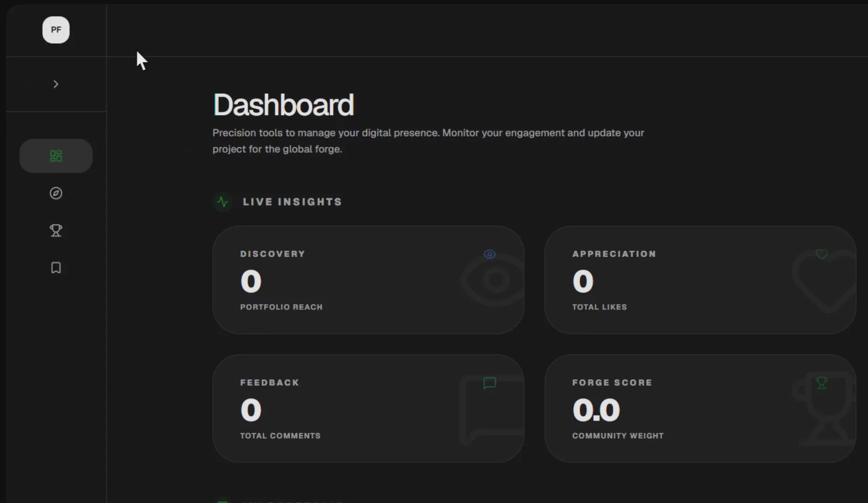The height and width of the screenshot is (503, 868).
Task: Click the COMMUNITY WEIGHT label
Action: [x=618, y=435]
